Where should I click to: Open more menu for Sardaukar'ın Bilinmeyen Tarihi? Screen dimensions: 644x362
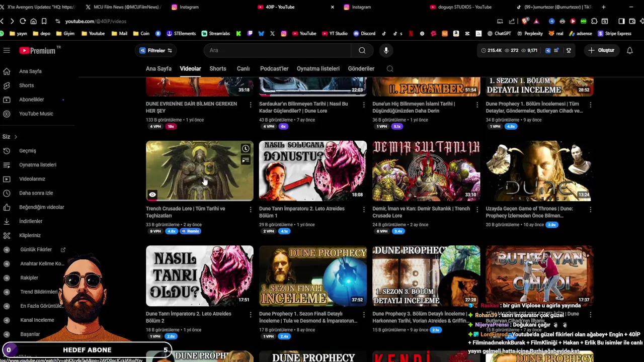[x=364, y=105]
